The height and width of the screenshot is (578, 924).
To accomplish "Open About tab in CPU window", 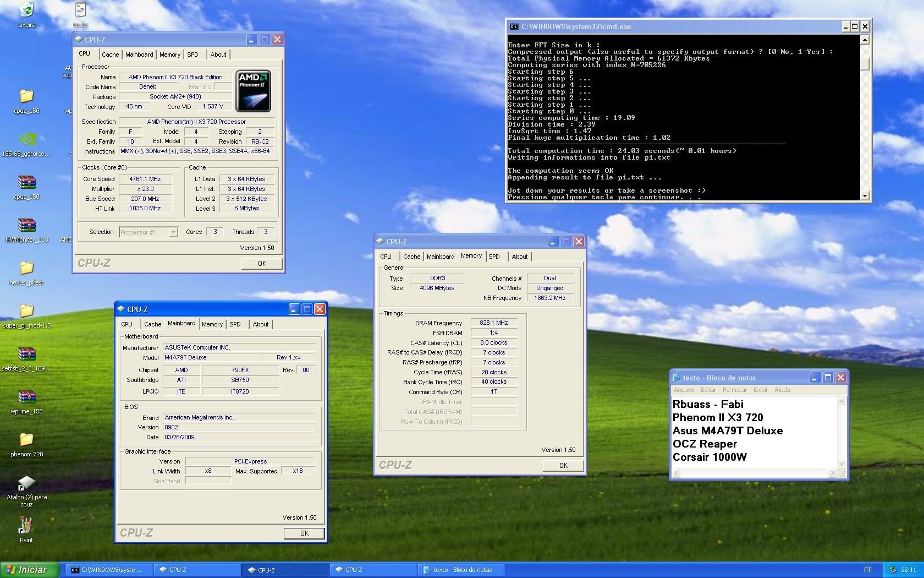I will [x=218, y=54].
